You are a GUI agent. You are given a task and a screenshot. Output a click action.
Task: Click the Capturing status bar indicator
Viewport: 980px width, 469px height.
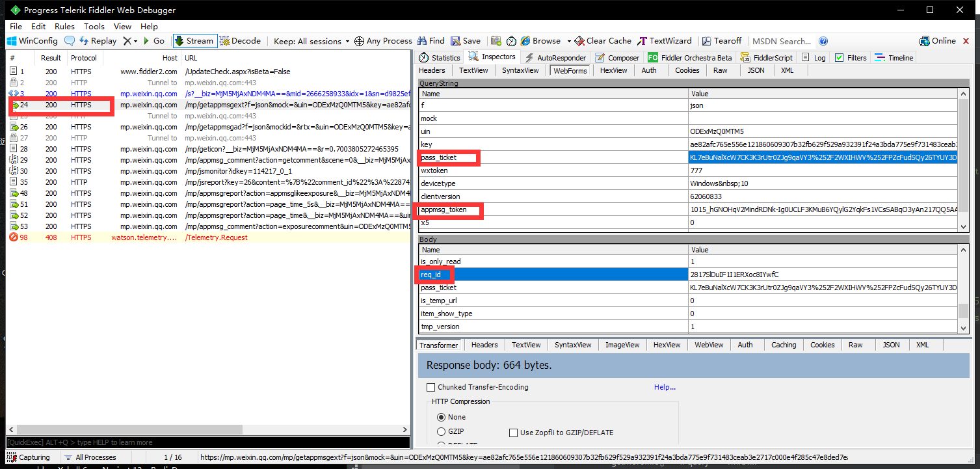point(29,457)
